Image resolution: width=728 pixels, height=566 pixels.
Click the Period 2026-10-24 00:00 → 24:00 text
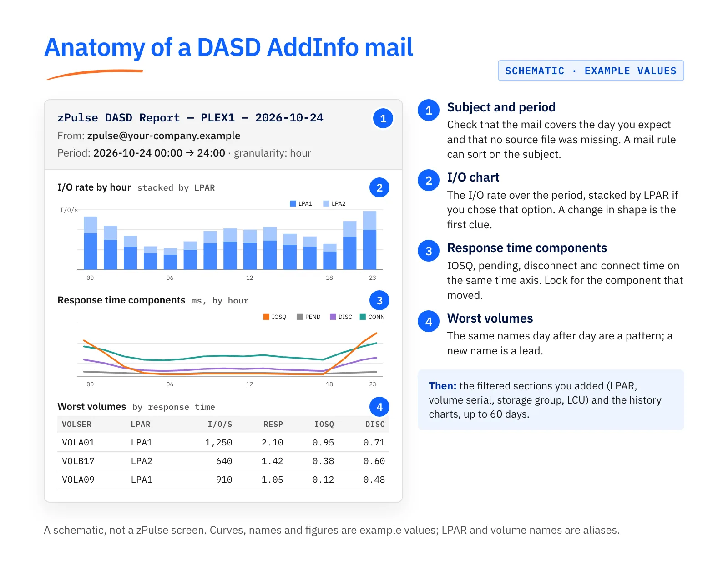tap(142, 153)
